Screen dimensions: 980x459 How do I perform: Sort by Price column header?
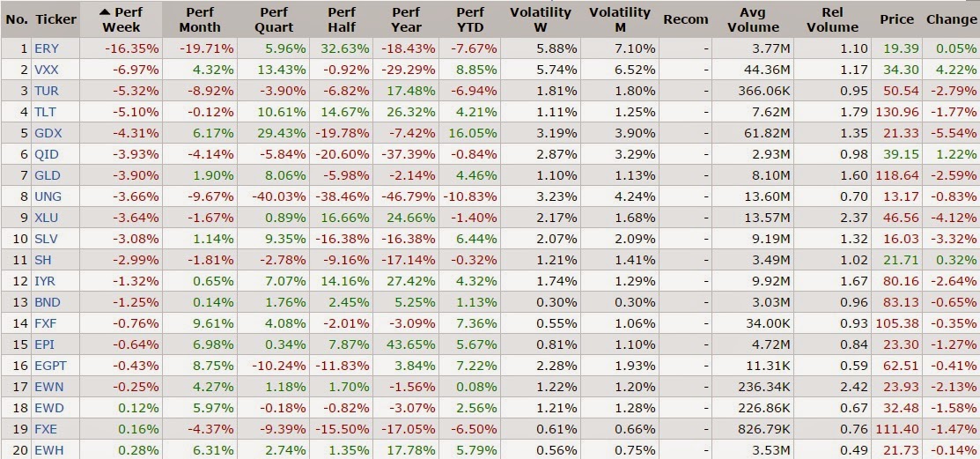[x=896, y=19]
